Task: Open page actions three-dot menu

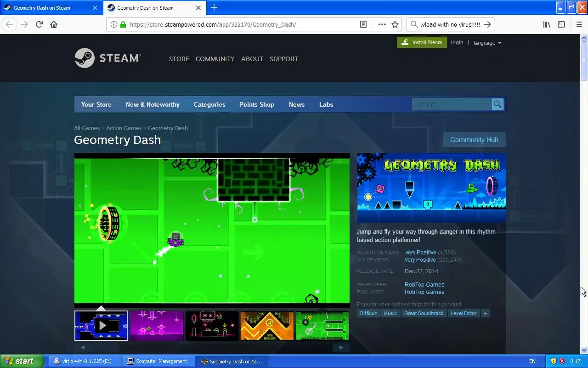Action: coord(382,24)
